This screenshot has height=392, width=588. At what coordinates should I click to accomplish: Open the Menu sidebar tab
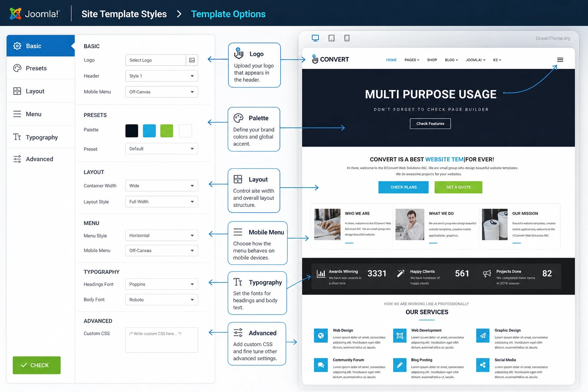(41, 114)
